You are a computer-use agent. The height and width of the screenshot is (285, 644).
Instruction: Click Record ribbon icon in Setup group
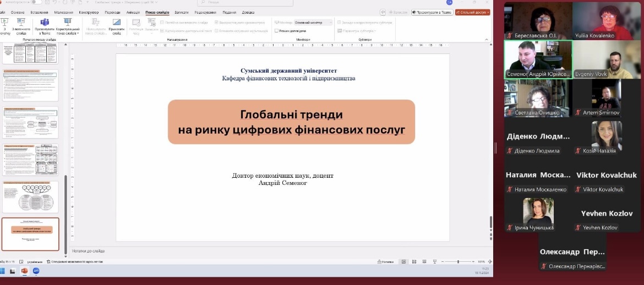coord(151,23)
